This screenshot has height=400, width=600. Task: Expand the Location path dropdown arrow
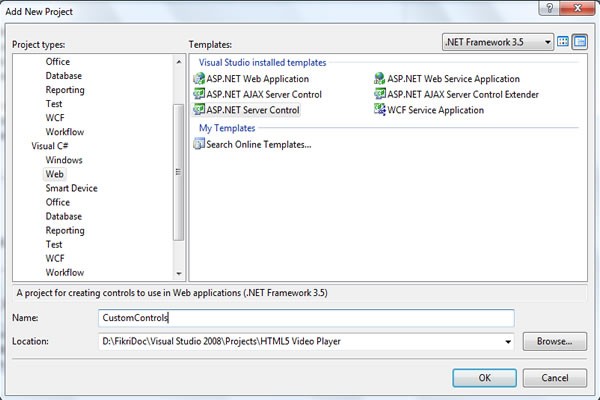[508, 341]
